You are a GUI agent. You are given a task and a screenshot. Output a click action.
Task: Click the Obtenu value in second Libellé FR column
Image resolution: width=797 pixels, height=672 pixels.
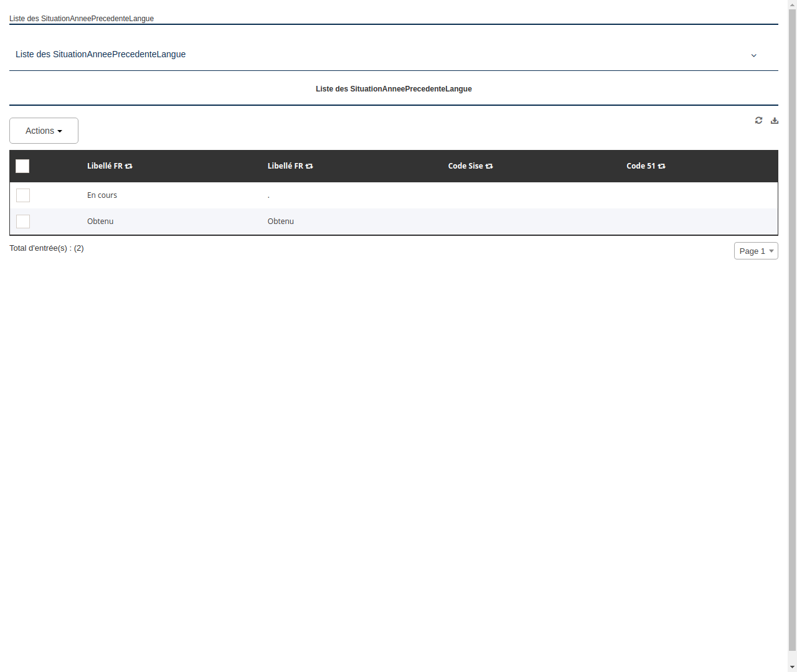(280, 221)
